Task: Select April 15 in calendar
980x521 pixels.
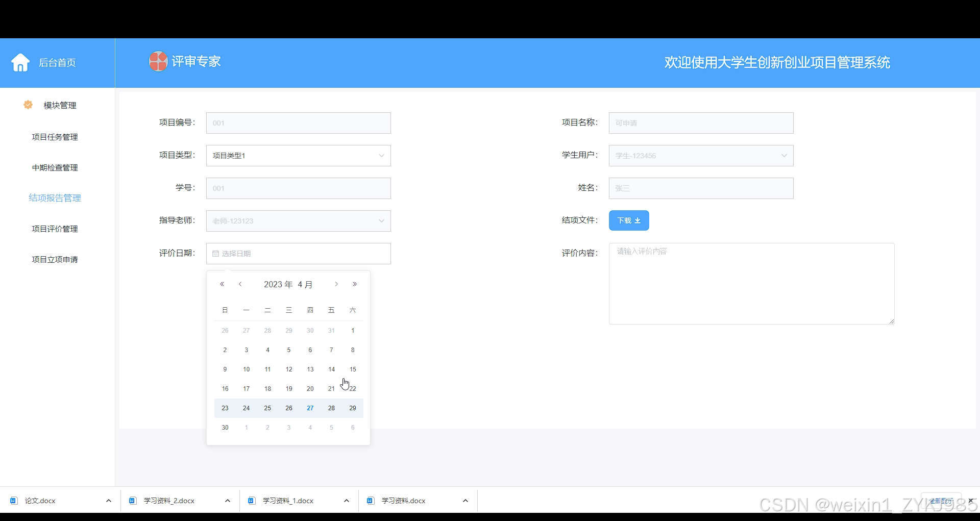Action: pos(353,369)
